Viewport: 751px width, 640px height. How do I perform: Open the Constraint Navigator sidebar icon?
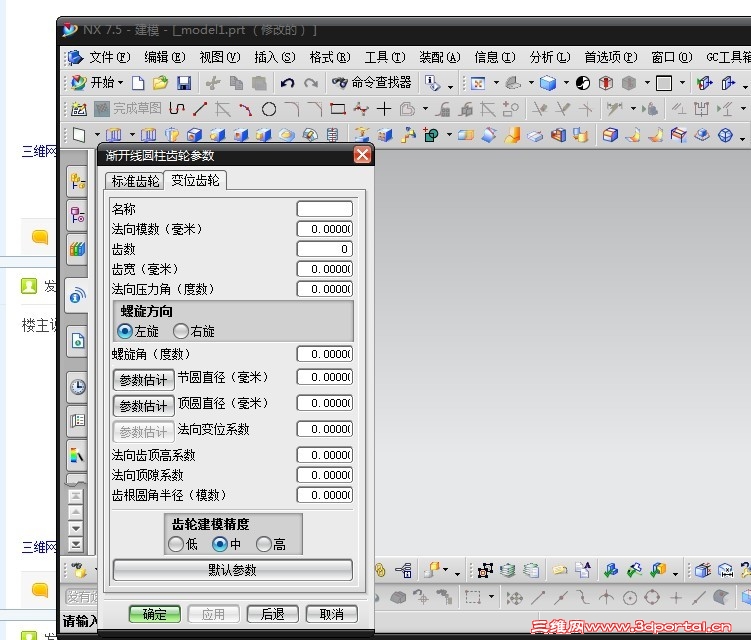coord(78,215)
